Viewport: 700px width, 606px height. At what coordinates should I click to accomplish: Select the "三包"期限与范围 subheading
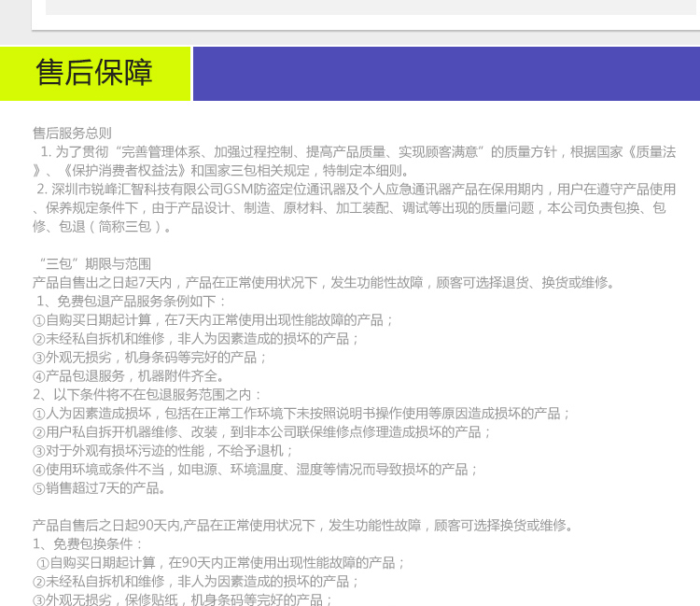click(x=91, y=263)
